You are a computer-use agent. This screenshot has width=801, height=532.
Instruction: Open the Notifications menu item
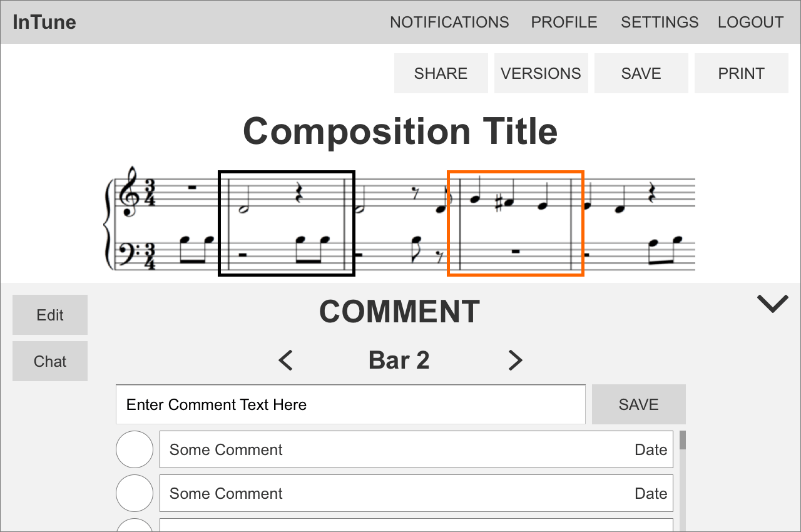tap(449, 23)
